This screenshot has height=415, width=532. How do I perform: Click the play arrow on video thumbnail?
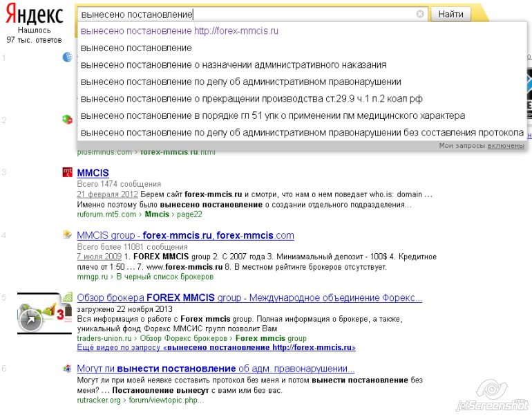point(30,320)
